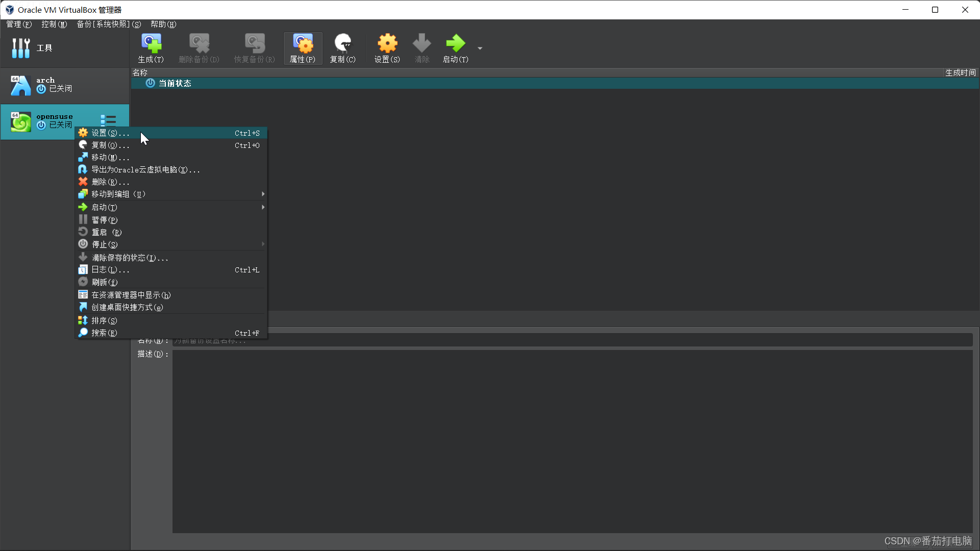The image size is (980, 551).
Task: Choose 导出为Oracle云虚拟电脑 in the context menu
Action: [x=171, y=170]
